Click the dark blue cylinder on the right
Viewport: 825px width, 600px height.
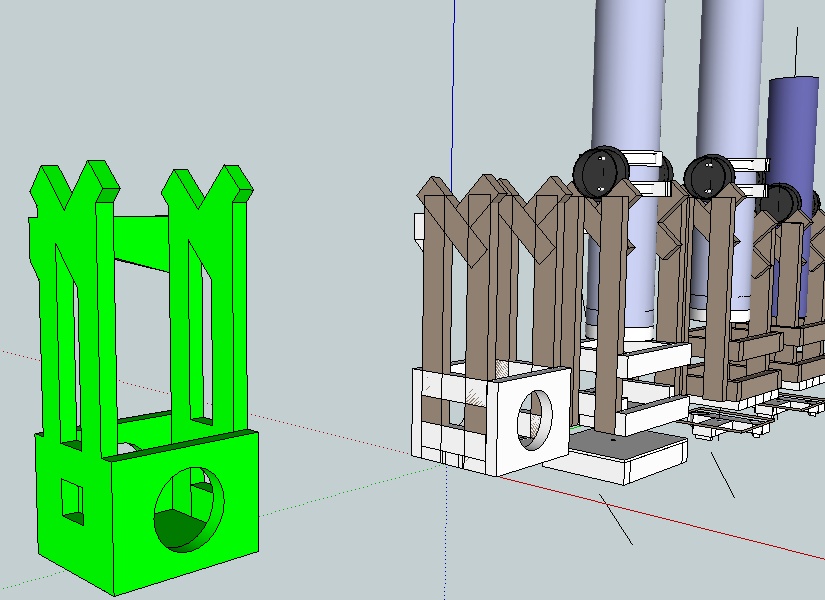[795, 130]
